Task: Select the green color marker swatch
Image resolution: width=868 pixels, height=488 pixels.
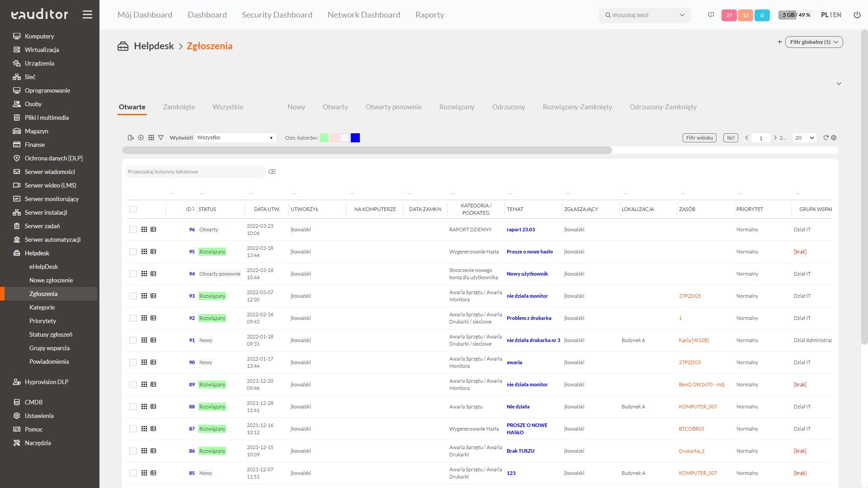Action: point(324,138)
